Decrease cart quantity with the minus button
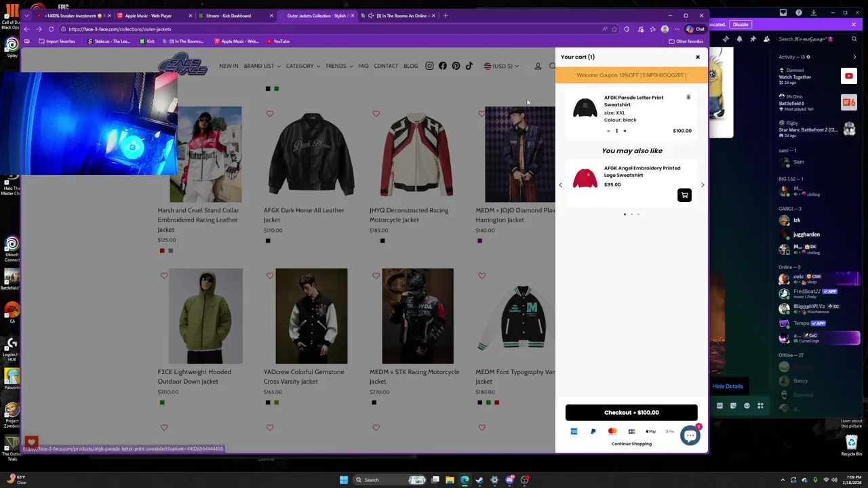Image resolution: width=868 pixels, height=488 pixels. coord(608,131)
